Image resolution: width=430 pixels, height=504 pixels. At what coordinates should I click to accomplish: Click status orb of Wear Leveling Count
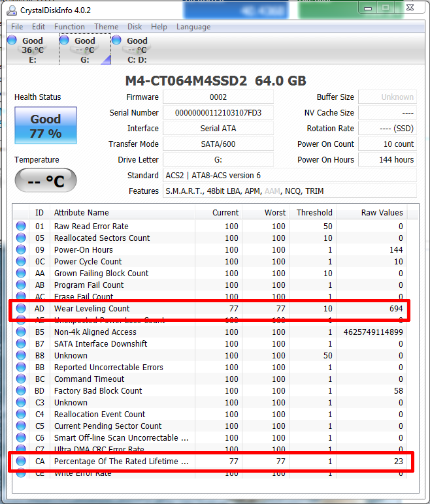point(21,308)
